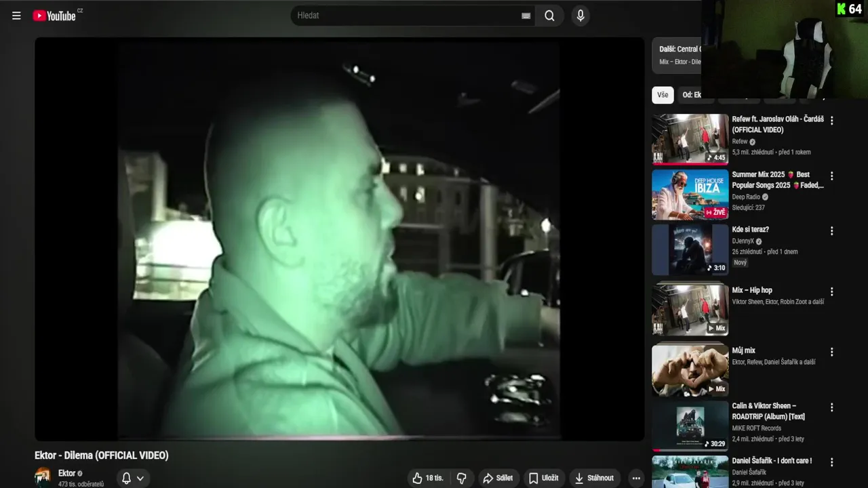Click Refew channel name under Čardáš
868x488 pixels.
pos(740,142)
